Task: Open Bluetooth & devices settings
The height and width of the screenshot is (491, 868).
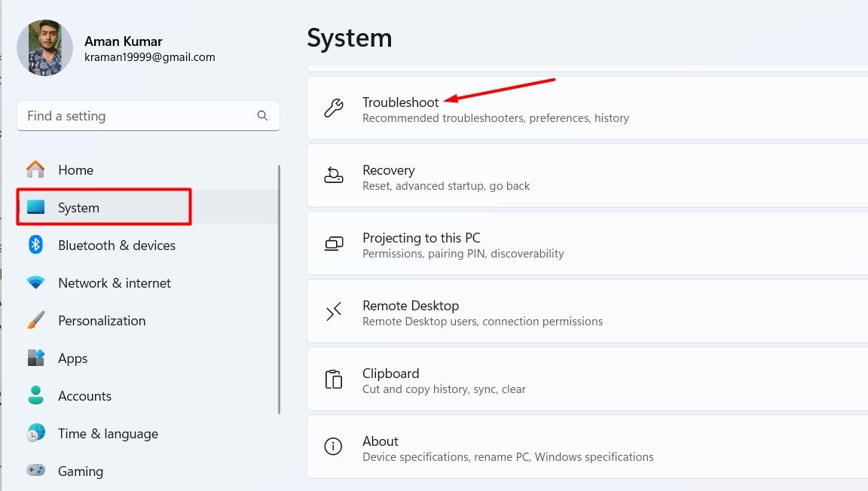Action: [148, 245]
